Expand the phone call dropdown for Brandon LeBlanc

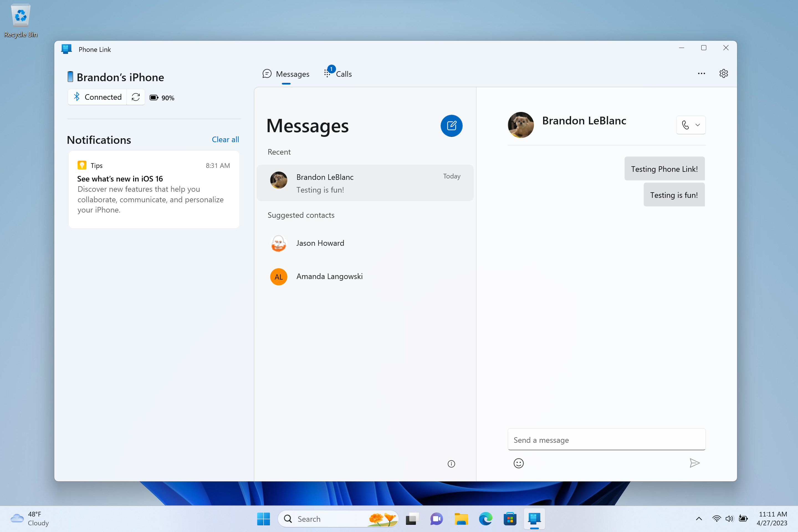tap(698, 125)
